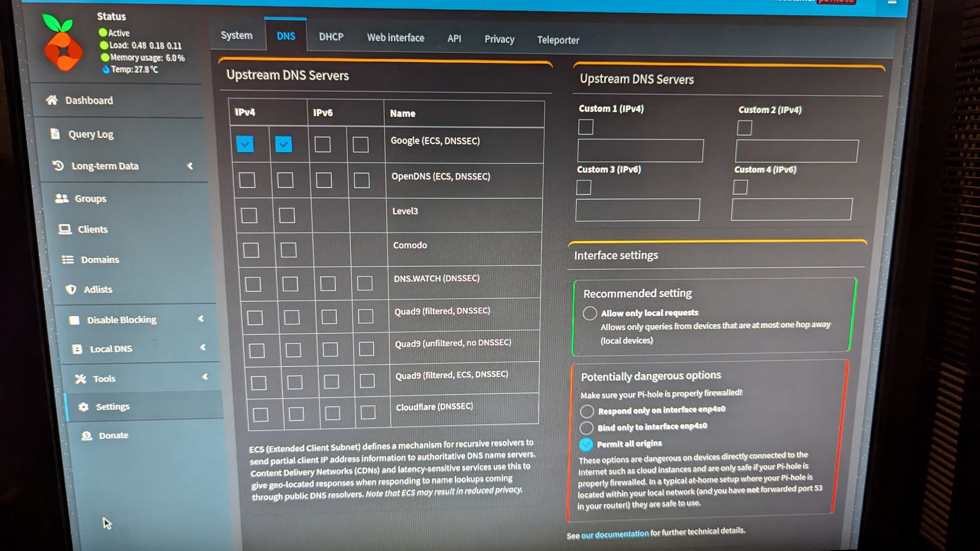
Task: Expand the Disable Blocking submenu arrow
Action: (201, 318)
